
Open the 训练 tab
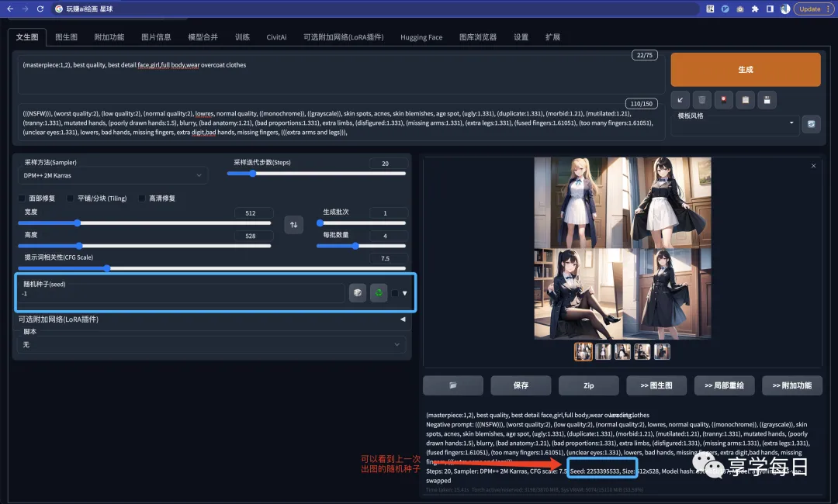[x=242, y=37]
